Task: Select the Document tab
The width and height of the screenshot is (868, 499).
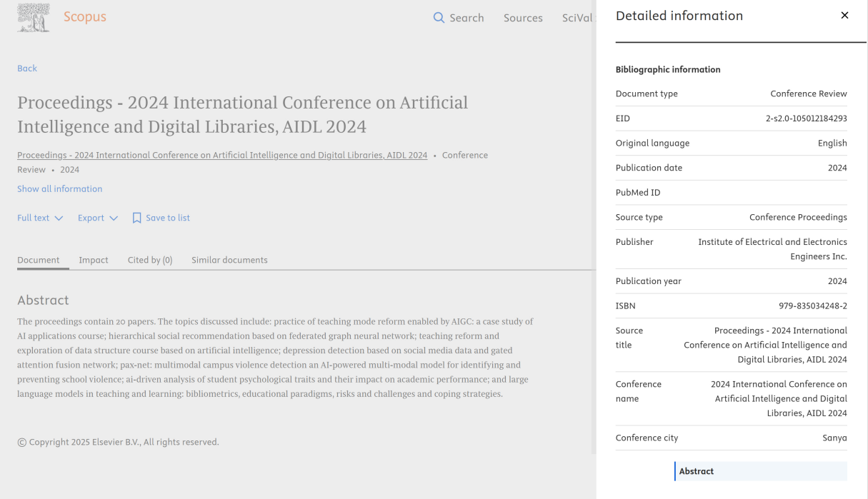Action: coord(39,260)
